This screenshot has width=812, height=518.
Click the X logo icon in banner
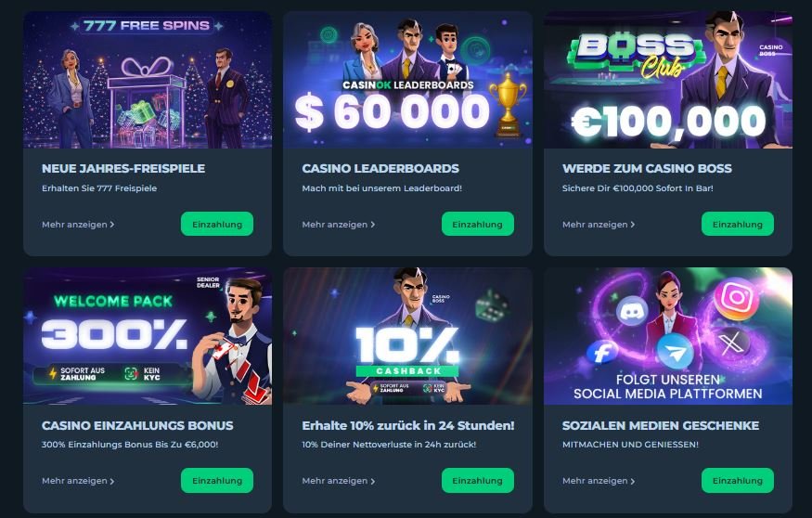click(730, 343)
